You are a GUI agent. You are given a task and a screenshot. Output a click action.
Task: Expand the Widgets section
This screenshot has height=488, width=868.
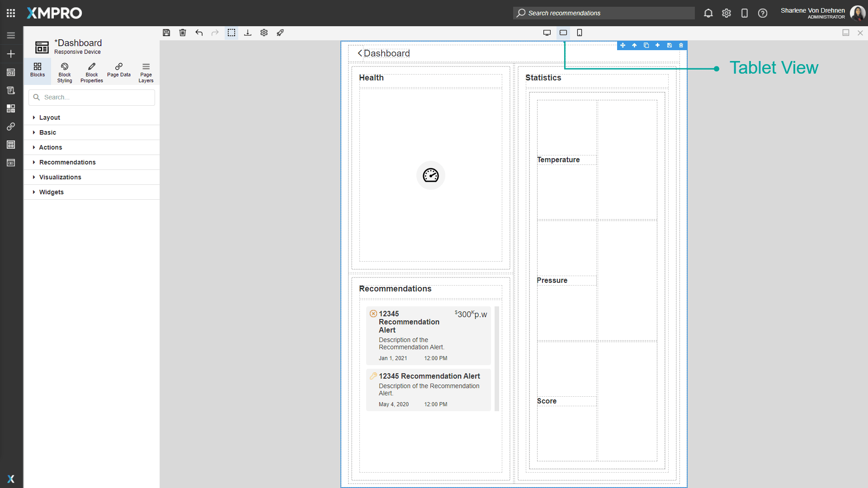52,192
